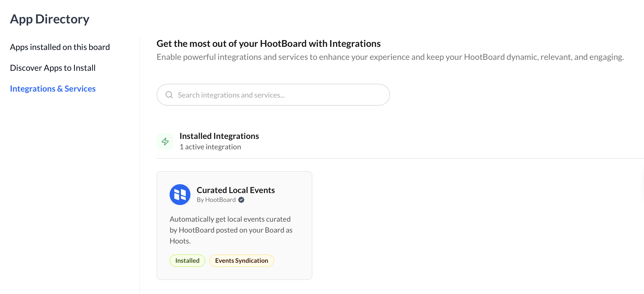Click the divider line below Installed Integrations
Screen dimensions: 644x294
pyautogui.click(x=391, y=158)
